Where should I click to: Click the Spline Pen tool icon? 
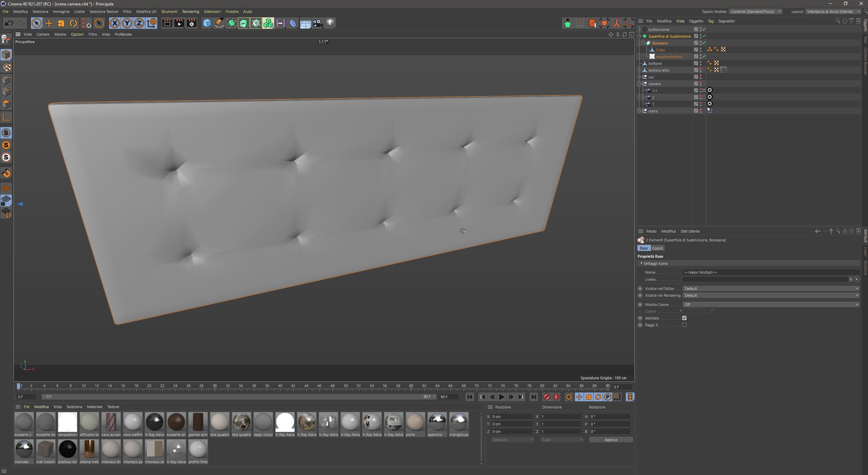coord(219,23)
